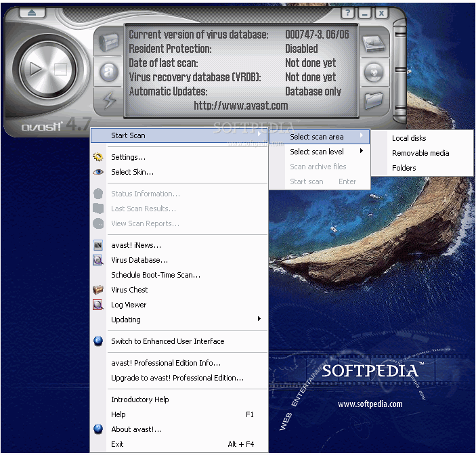Select the folder scan icon on panel
The width and height of the screenshot is (476, 455).
pyautogui.click(x=373, y=100)
